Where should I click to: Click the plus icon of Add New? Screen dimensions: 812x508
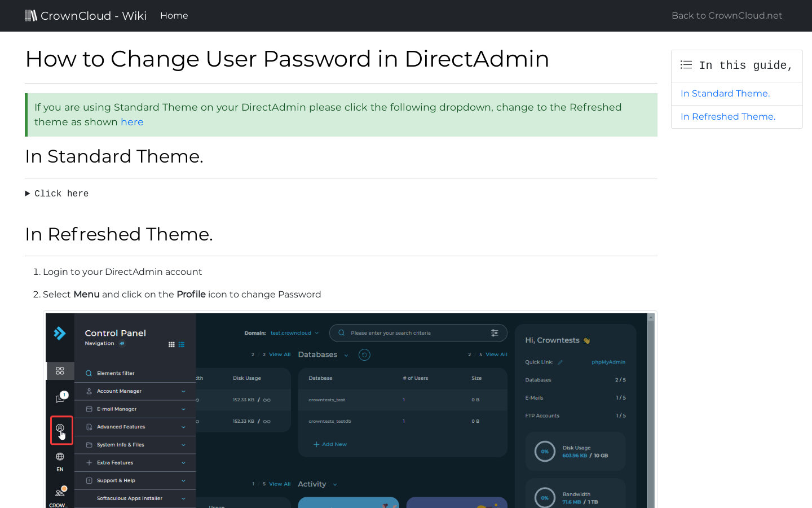[316, 444]
